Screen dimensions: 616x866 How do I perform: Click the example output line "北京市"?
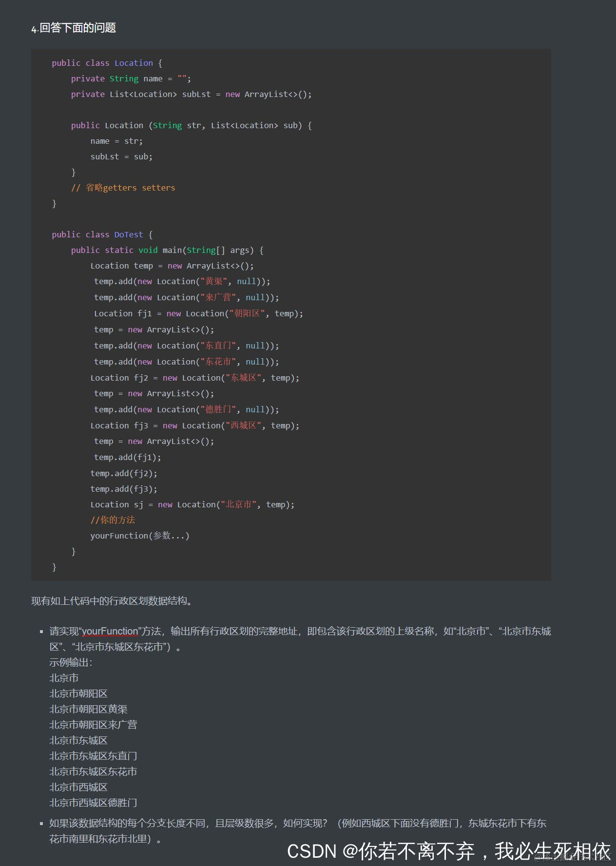64,678
